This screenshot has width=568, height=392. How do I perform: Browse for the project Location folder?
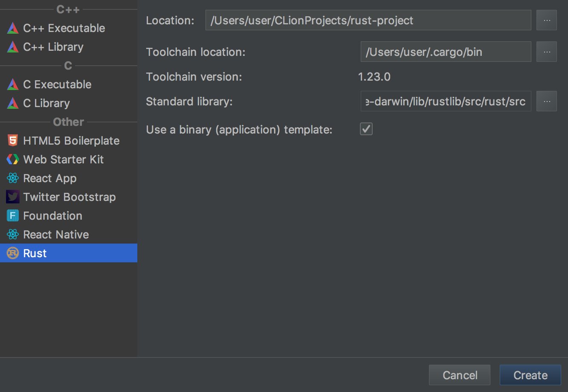coord(547,20)
